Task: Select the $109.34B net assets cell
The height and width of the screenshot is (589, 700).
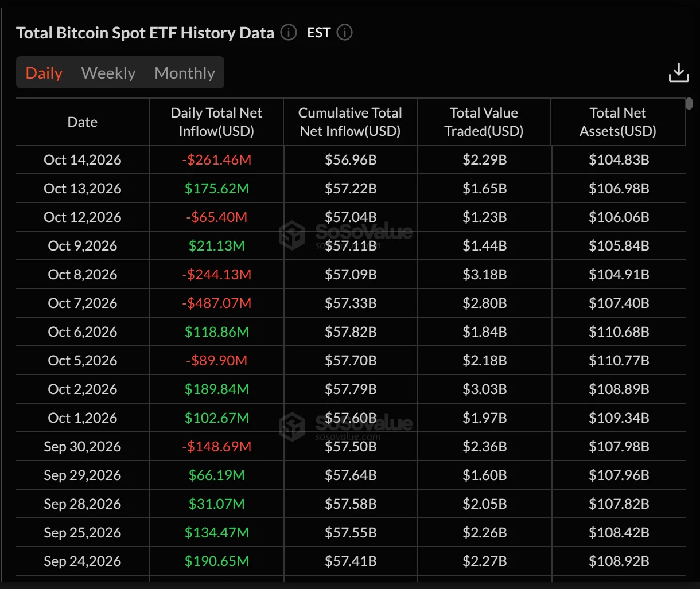Action: click(619, 418)
